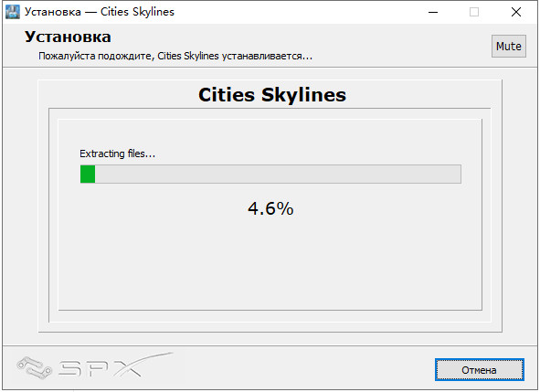Click the window title 'Установка — Cities Skylines'

click(100, 12)
